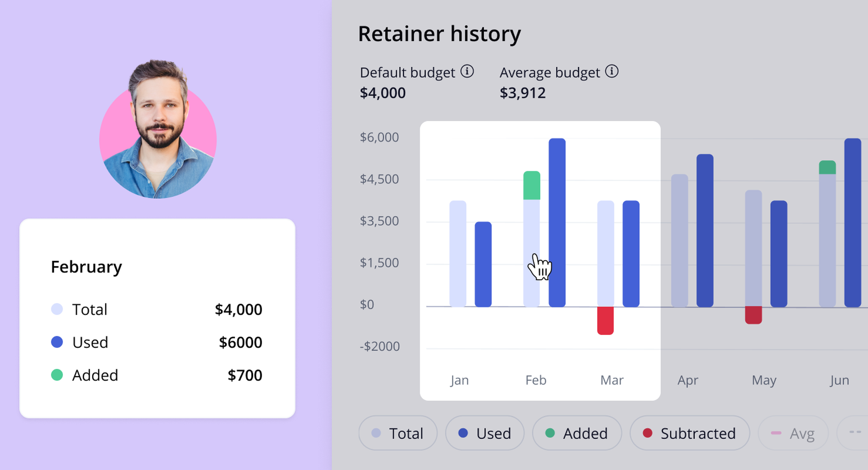Click the $4,000 Default budget value
Screen dimensions: 868x470
[383, 93]
